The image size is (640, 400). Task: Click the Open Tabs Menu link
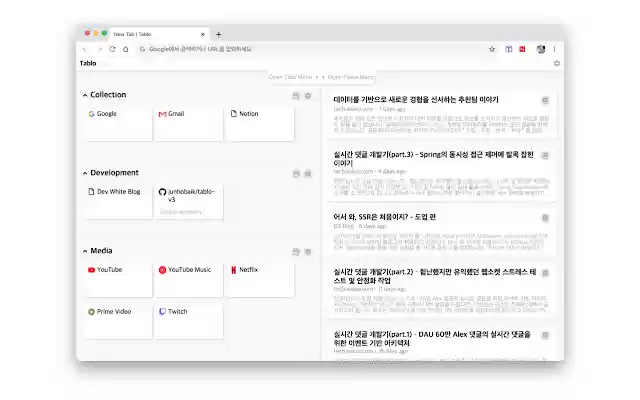pos(290,77)
